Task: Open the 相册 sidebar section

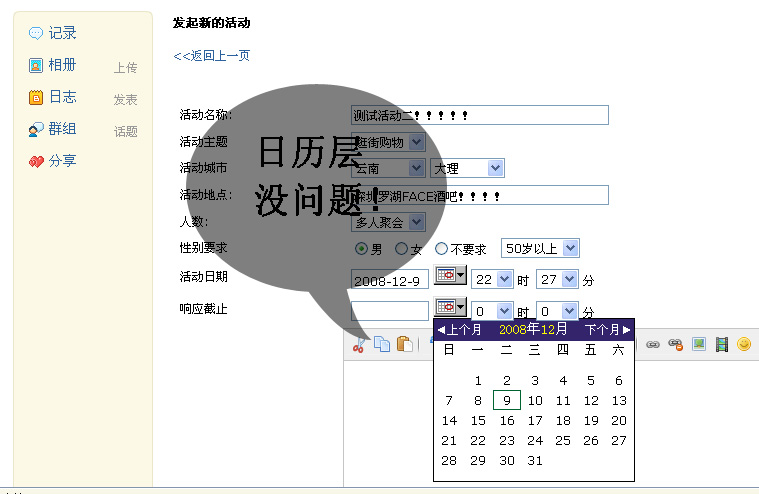Action: pyautogui.click(x=62, y=65)
